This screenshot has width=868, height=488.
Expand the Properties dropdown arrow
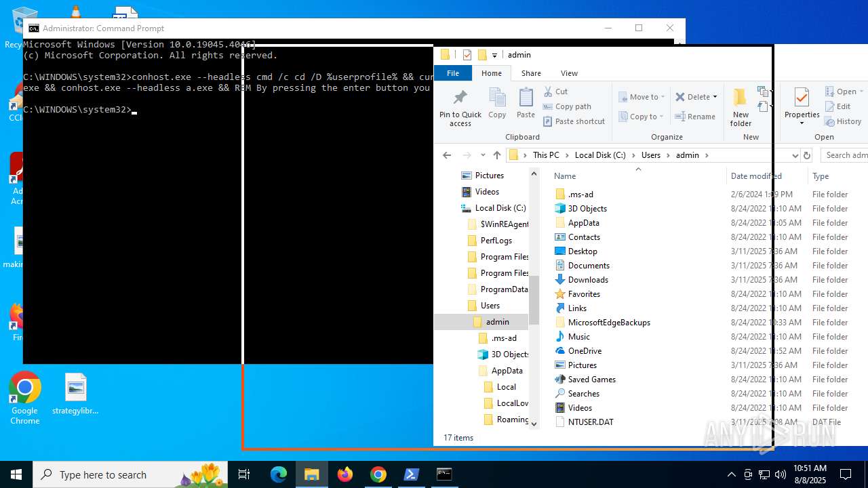802,123
